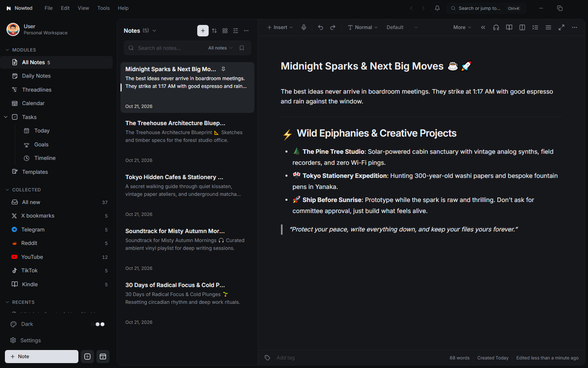The height and width of the screenshot is (368, 588).
Task: Click the headphones icon in the editor toolbar
Action: click(x=496, y=27)
